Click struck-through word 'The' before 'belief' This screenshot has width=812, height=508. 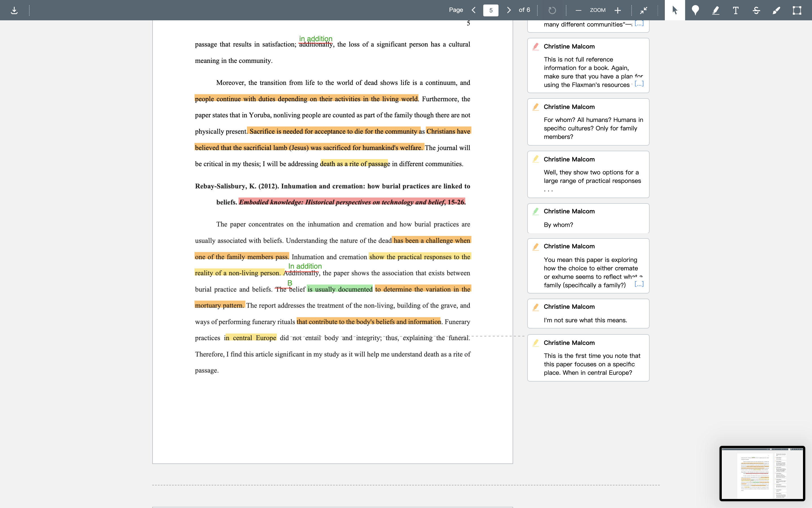[x=281, y=289]
